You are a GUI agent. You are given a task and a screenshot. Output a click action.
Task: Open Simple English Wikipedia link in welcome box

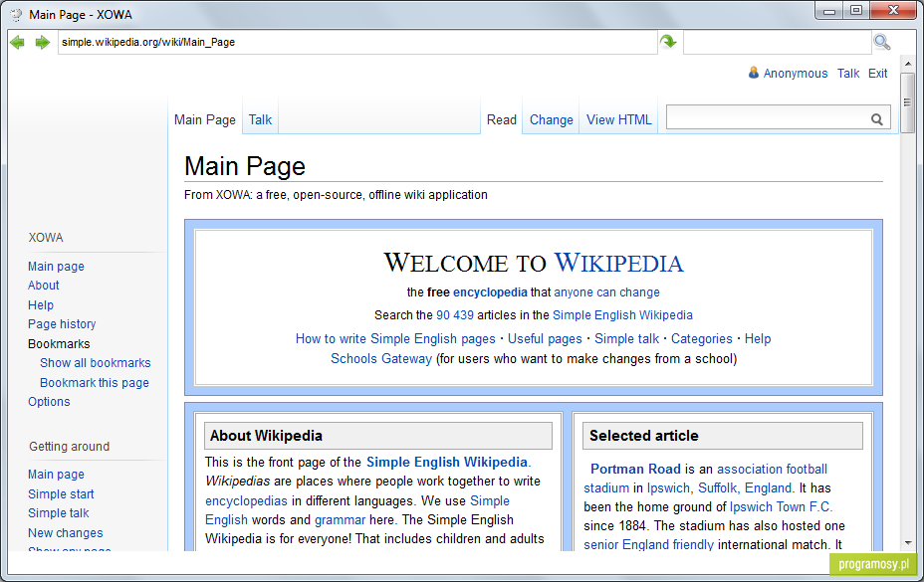622,315
